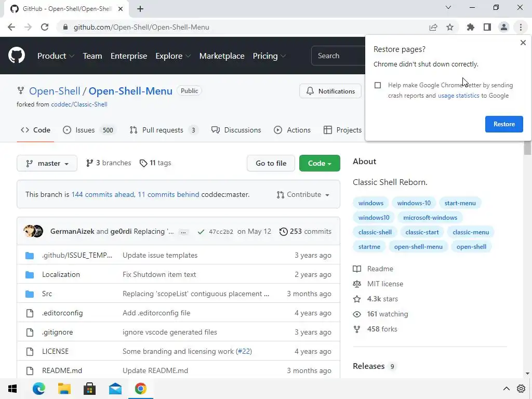This screenshot has height=399, width=532.
Task: Open Src folder
Action: click(47, 294)
